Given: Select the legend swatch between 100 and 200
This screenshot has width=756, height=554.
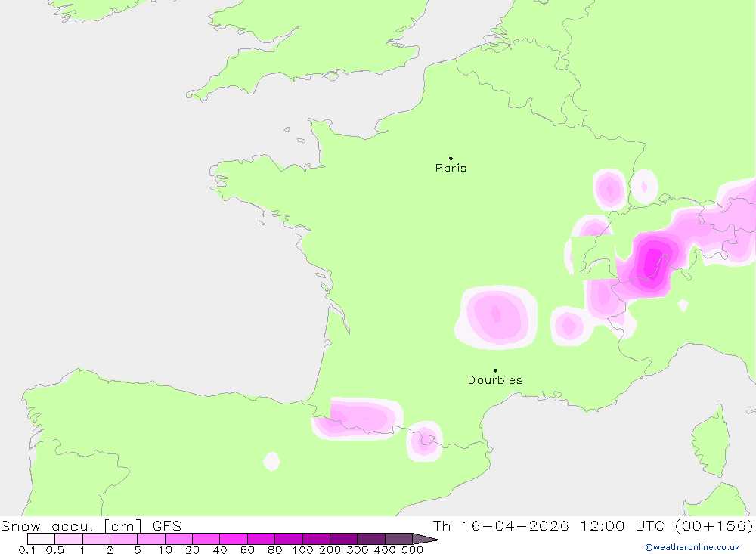Looking at the screenshot, I should pyautogui.click(x=316, y=539).
